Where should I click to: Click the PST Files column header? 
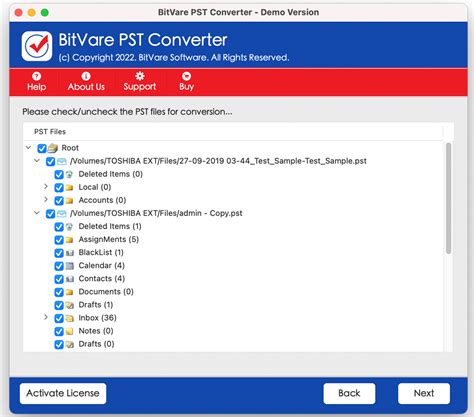233,132
